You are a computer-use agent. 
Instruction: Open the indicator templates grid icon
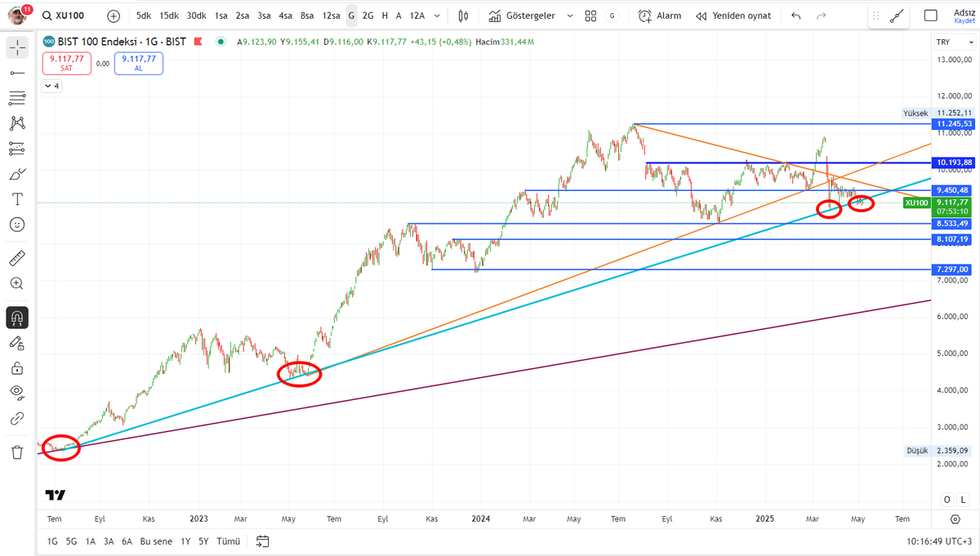coord(590,16)
